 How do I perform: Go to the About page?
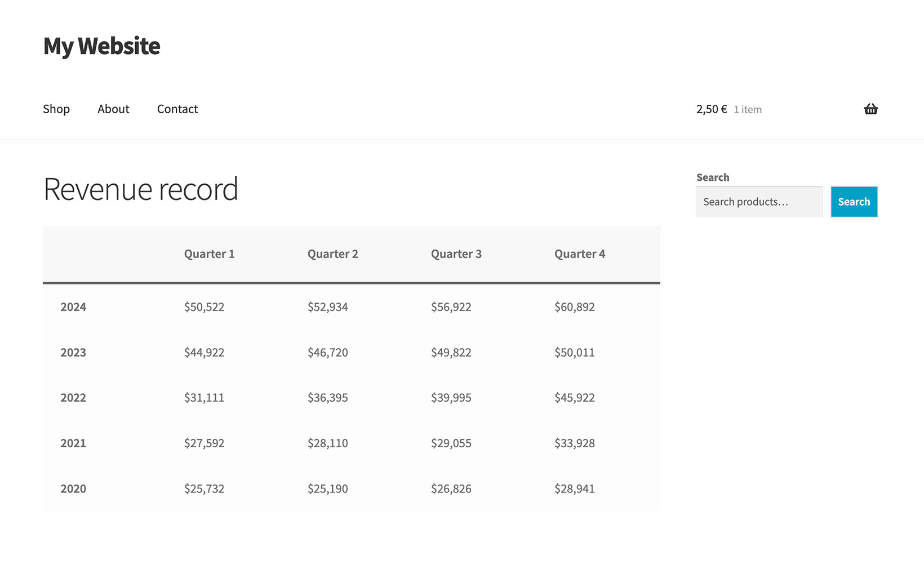(x=113, y=109)
